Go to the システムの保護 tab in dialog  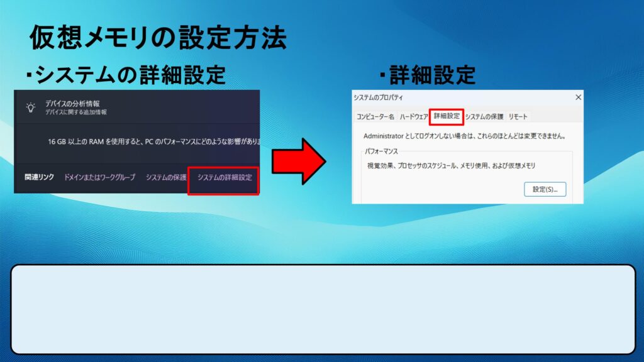click(x=484, y=117)
